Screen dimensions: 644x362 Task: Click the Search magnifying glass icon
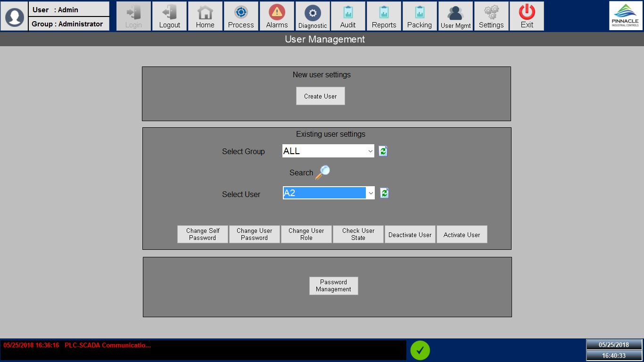click(322, 173)
